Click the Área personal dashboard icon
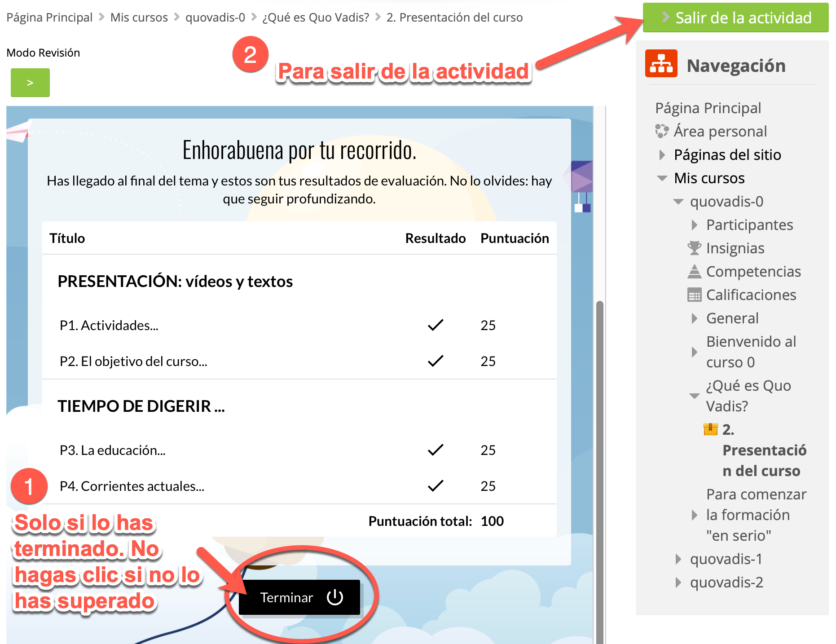 662,131
